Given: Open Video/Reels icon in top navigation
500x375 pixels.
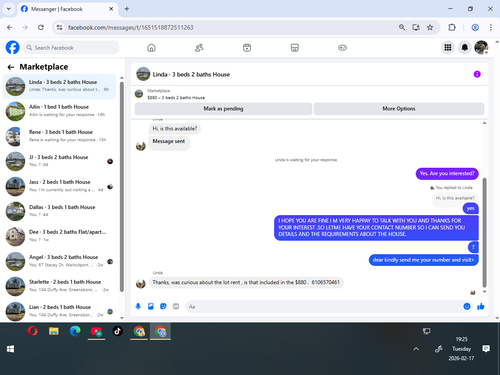Looking at the screenshot, I should (x=247, y=48).
